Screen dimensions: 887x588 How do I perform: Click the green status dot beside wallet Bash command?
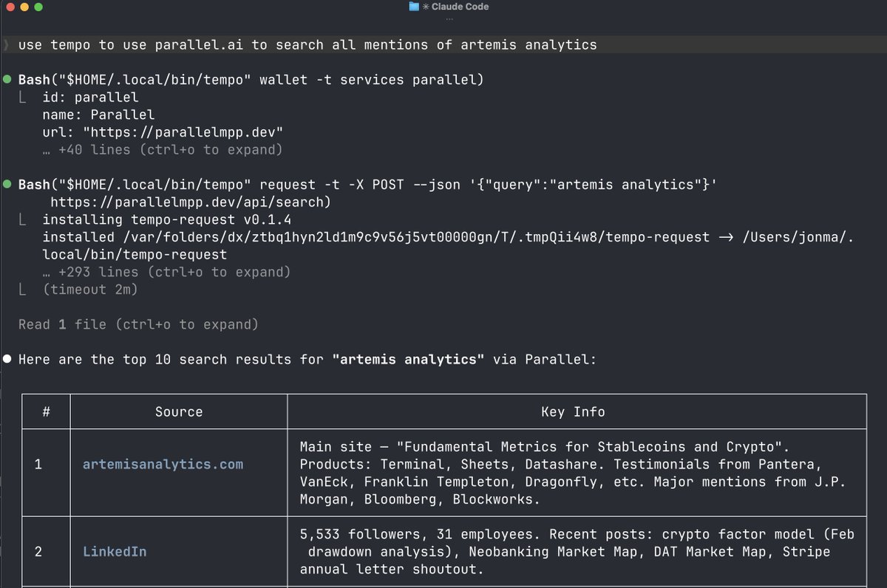7,79
